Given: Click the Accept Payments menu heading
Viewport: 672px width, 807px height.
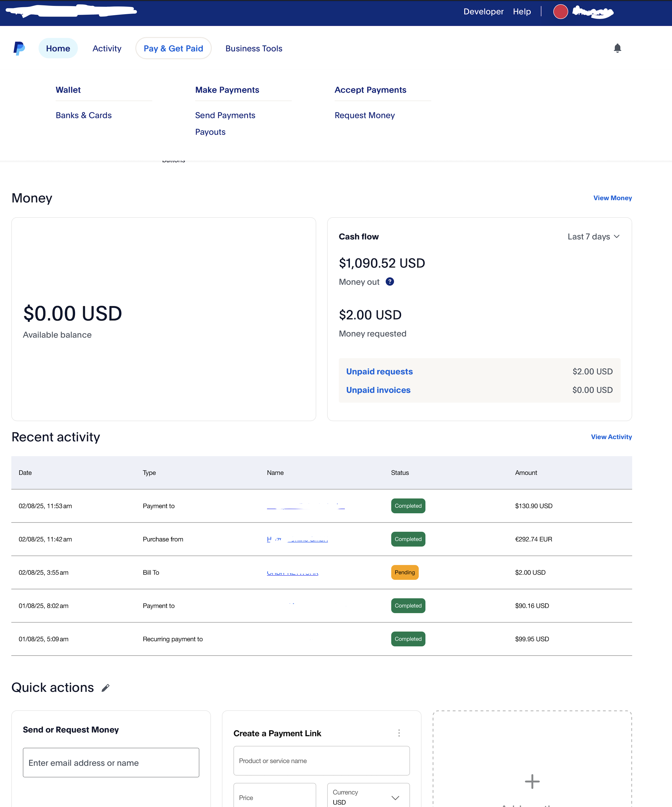Looking at the screenshot, I should [x=370, y=90].
